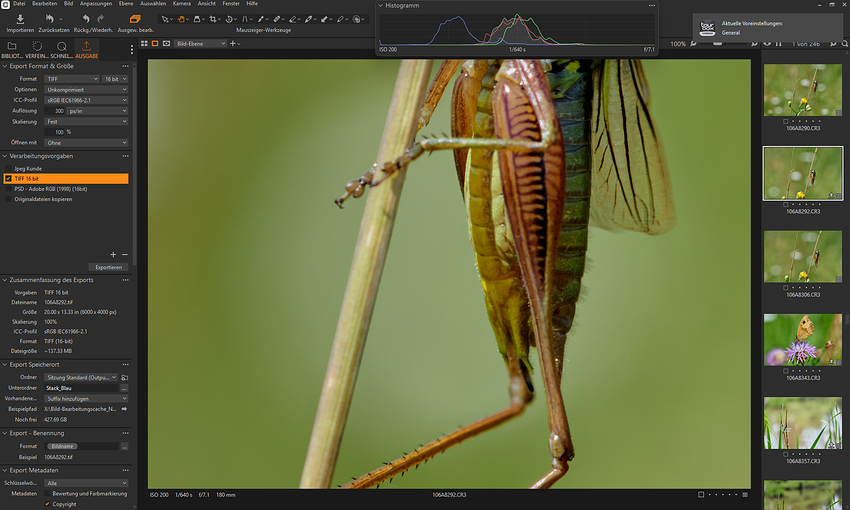Image resolution: width=850 pixels, height=510 pixels.
Task: Select the last cursor tool in Mauszeiger-Werkzeuge
Action: 357,19
